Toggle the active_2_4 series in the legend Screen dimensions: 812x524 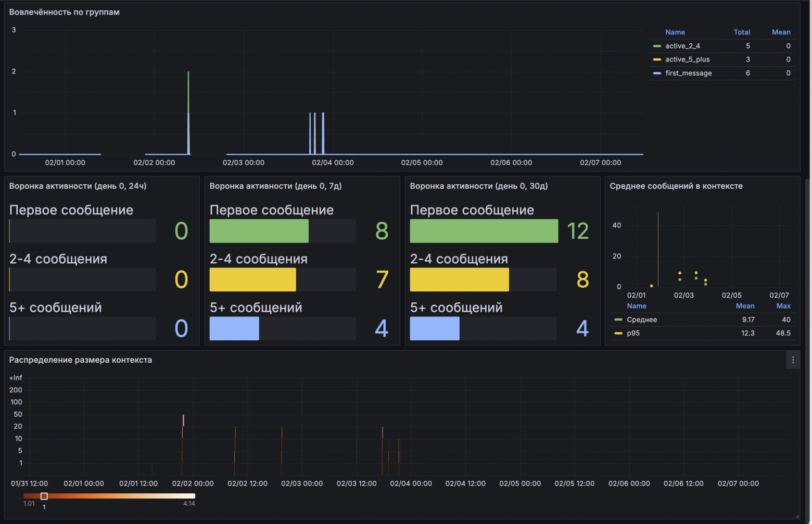point(682,46)
